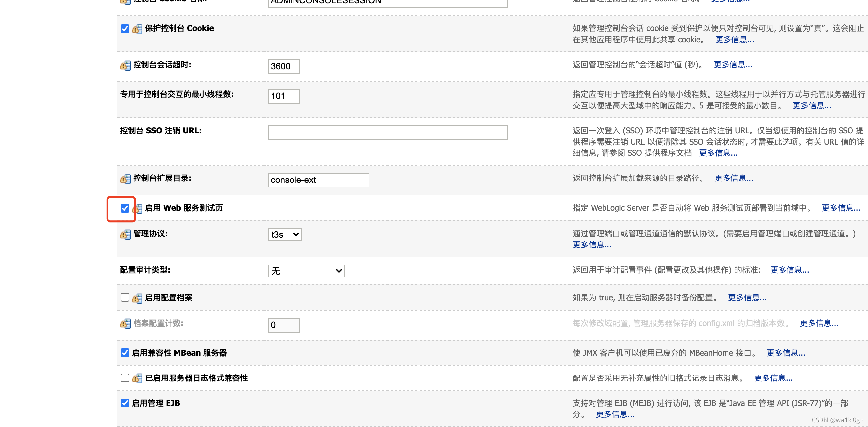Click 最小线程数 field showing 101

coord(284,96)
